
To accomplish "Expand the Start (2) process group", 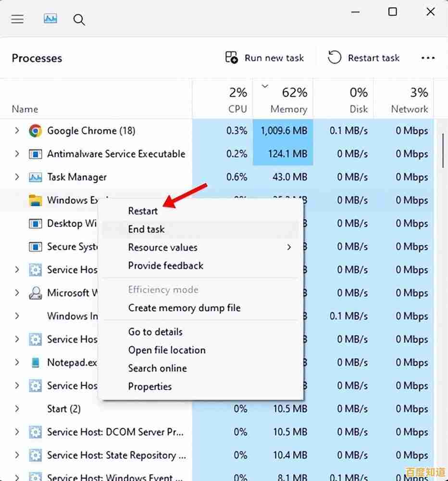I will coord(17,409).
